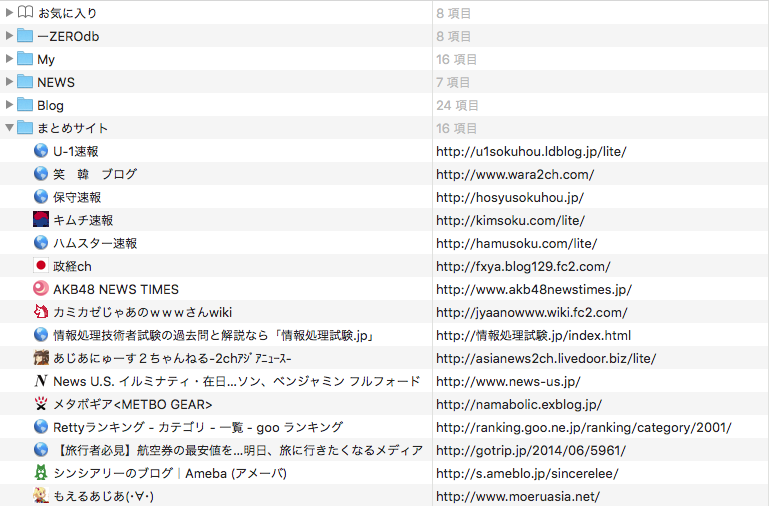Click the ーZEROdb folder icon
769x506 pixels.
point(25,35)
